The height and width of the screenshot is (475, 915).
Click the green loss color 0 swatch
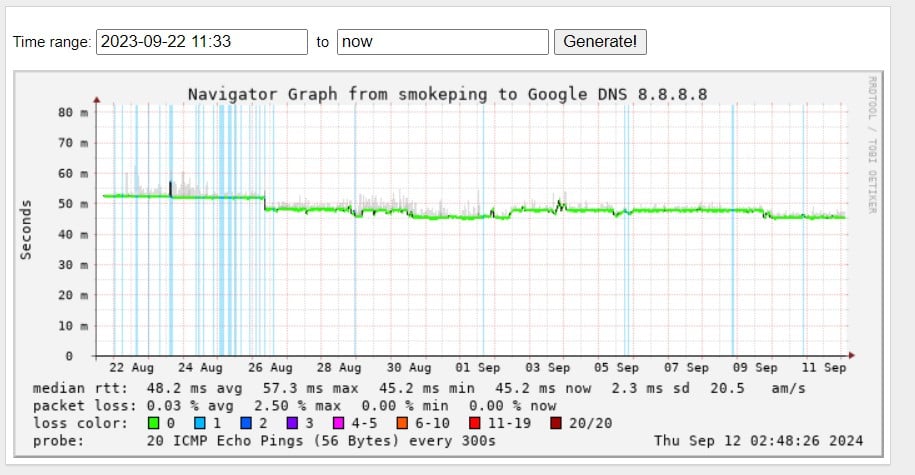(153, 423)
